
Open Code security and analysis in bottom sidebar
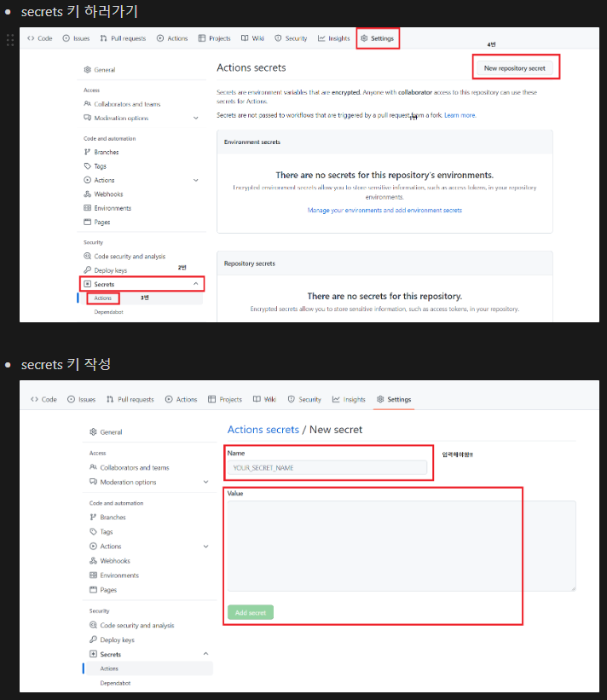click(x=131, y=626)
